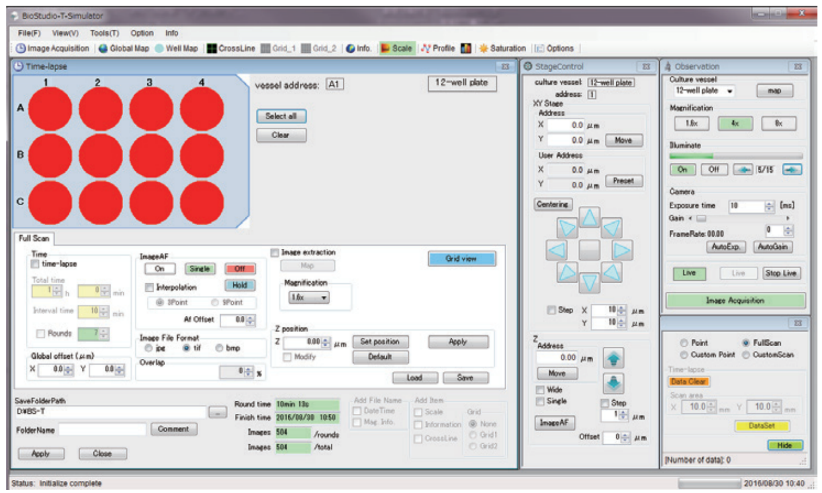This screenshot has width=822, height=493.
Task: Click the Centering button
Action: tap(553, 204)
